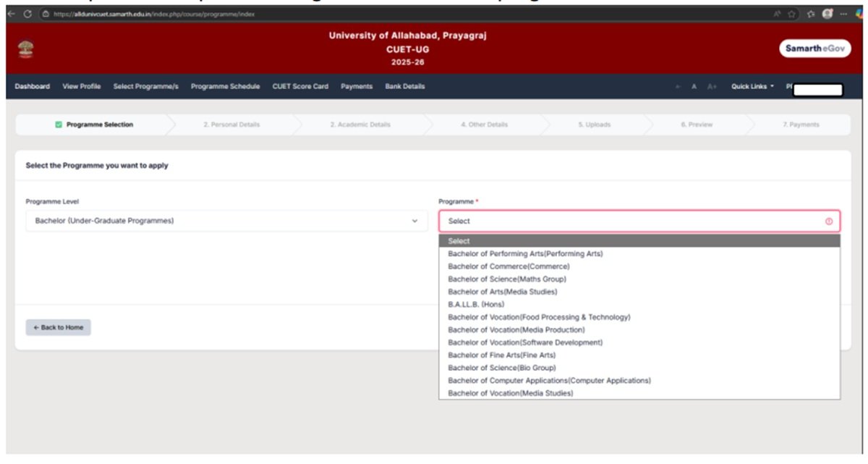868x464 pixels.
Task: Click the Programme select box
Action: coord(639,222)
